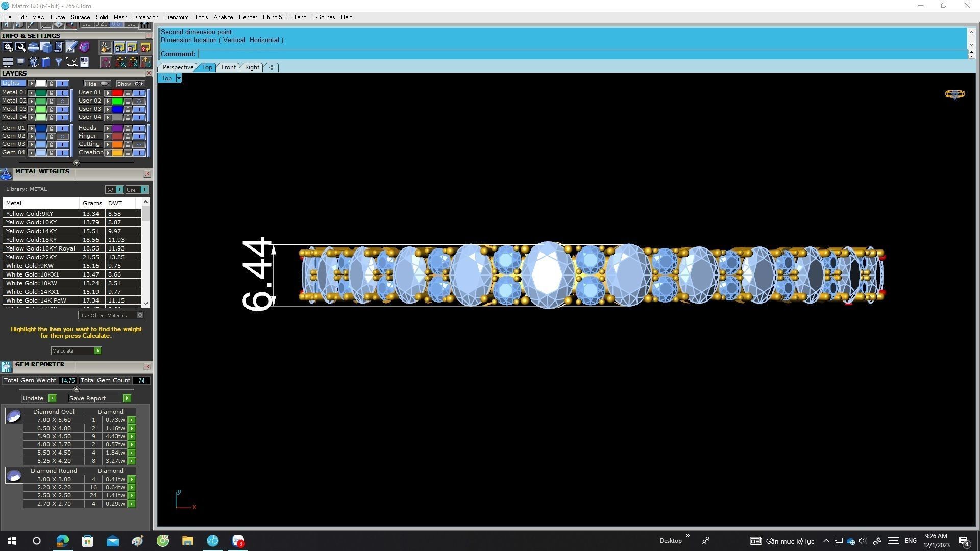Viewport: 980px width, 551px height.
Task: Click the yellow arrow play history icon
Action: 119,47
